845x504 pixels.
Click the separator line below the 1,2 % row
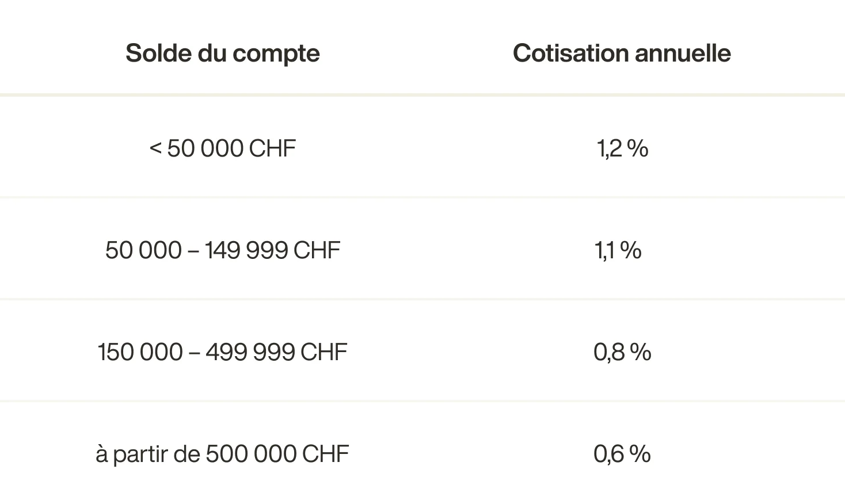coord(422,197)
